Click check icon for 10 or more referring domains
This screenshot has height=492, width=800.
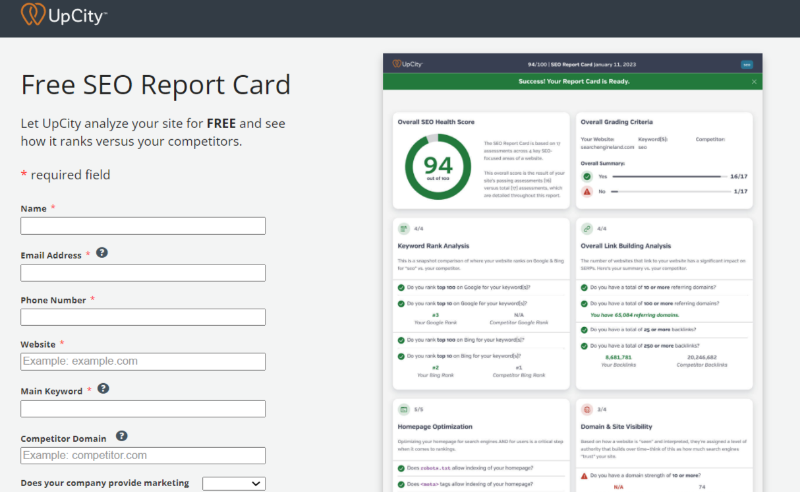[x=584, y=288]
